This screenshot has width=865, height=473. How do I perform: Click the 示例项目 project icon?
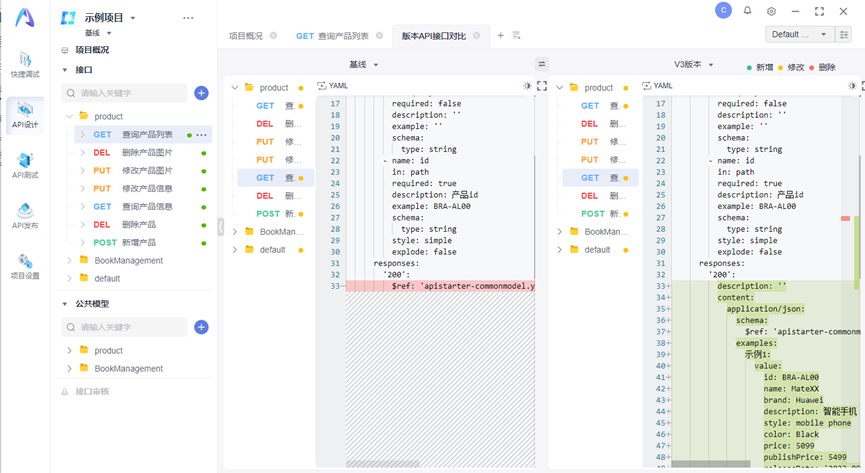click(x=68, y=18)
